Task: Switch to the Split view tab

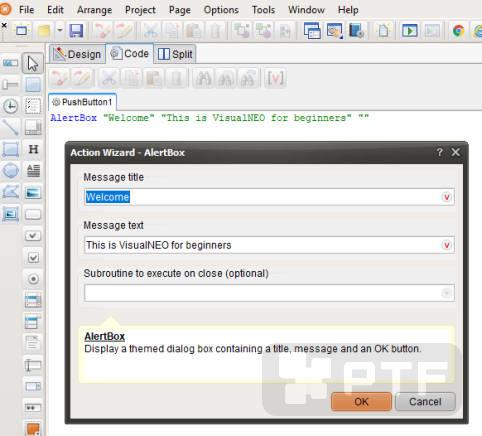Action: [175, 54]
